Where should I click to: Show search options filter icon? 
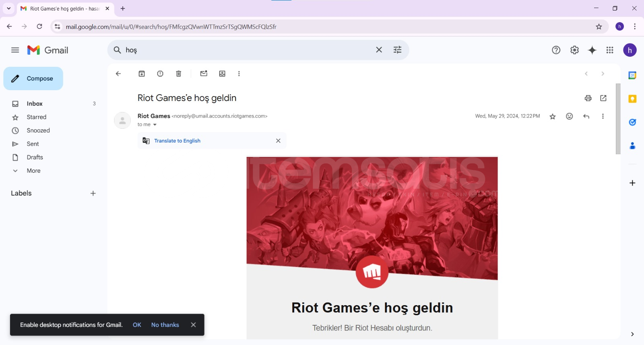[397, 50]
